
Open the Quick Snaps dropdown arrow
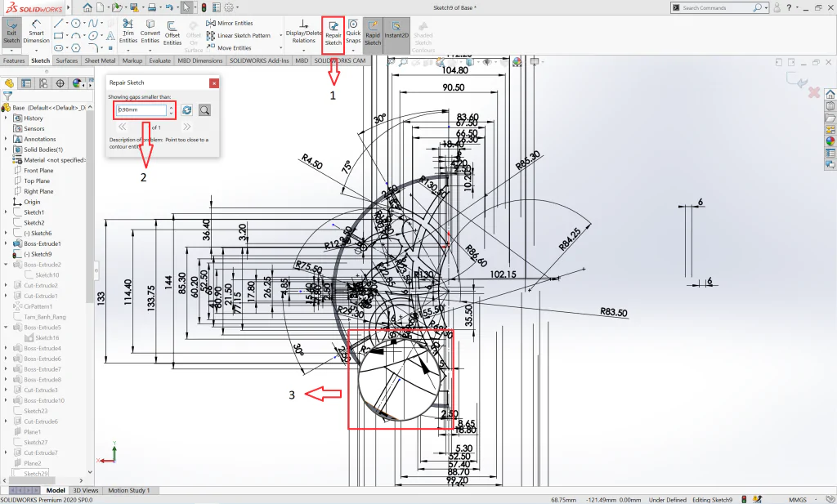[353, 50]
